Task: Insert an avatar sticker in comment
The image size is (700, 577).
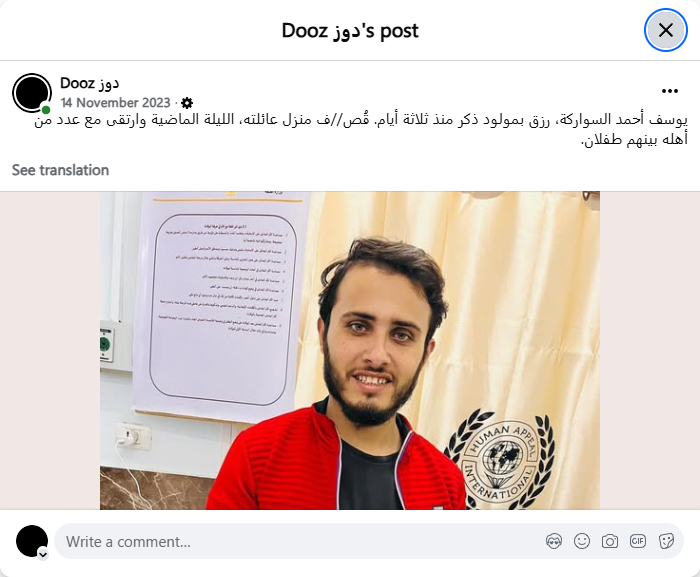Action: (x=554, y=541)
